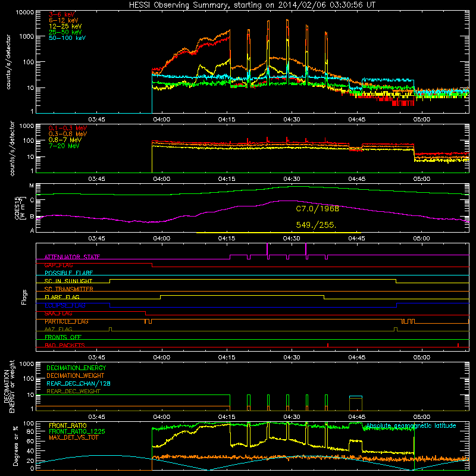476x476 pixels.
Task: Select the 3-6 keV legend label
Action: 62,14
